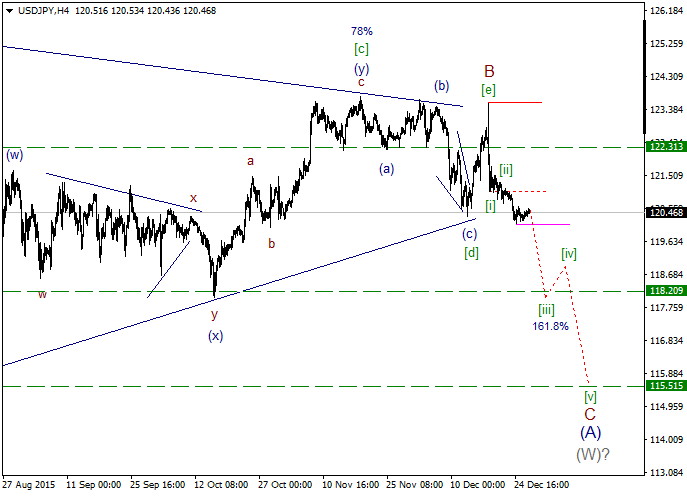Click the 117.759 price axis label
Image resolution: width=687 pixels, height=496 pixels.
[666, 308]
